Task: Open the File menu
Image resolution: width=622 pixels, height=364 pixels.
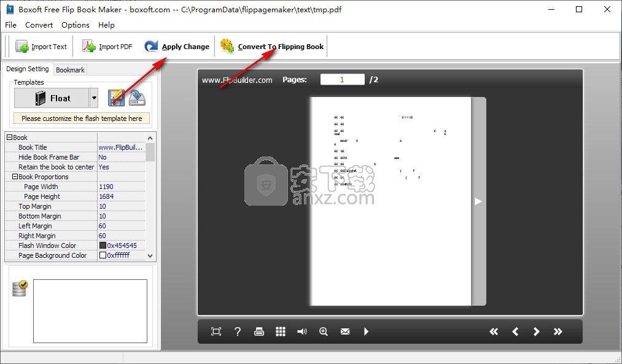Action: [x=10, y=25]
